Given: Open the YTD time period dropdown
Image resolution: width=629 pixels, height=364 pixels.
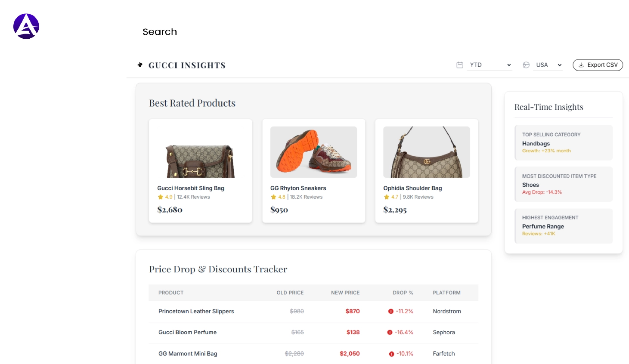Looking at the screenshot, I should 490,65.
